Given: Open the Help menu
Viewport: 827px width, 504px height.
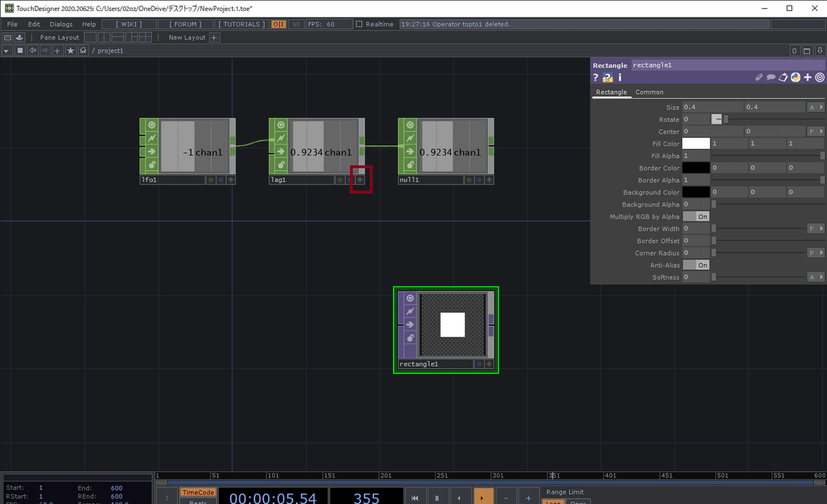Looking at the screenshot, I should [89, 24].
